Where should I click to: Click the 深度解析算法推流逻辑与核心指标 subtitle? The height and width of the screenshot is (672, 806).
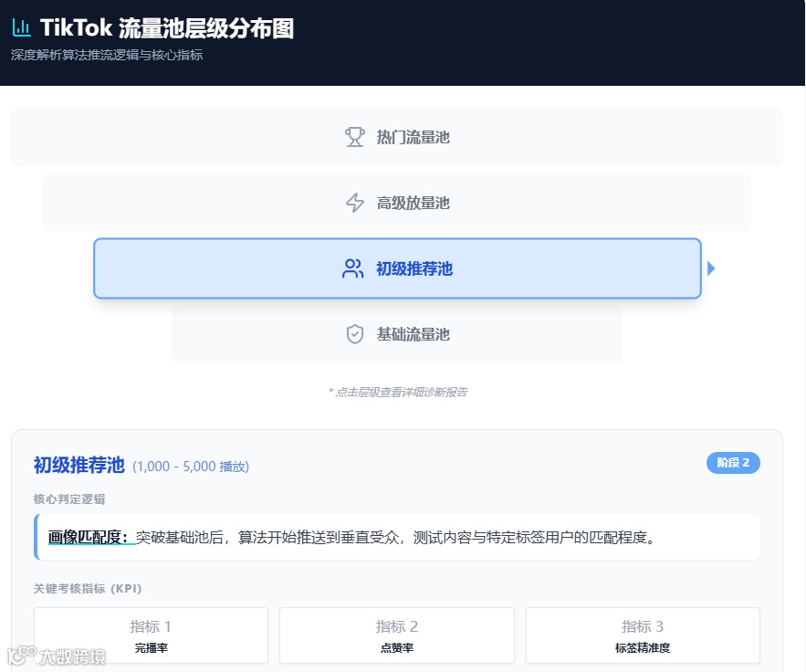tap(107, 55)
